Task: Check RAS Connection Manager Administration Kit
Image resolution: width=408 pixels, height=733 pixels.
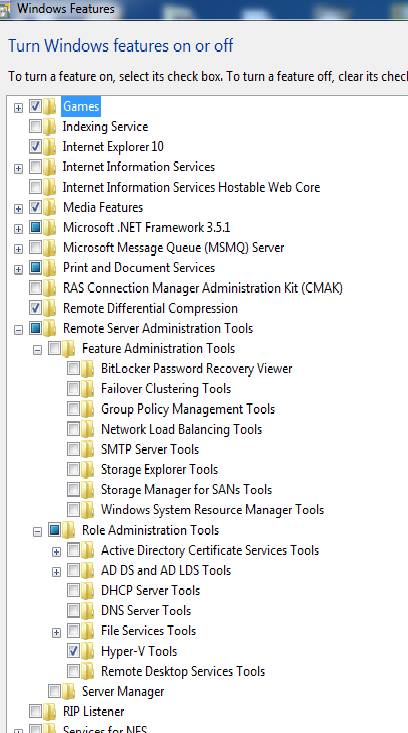Action: (36, 287)
